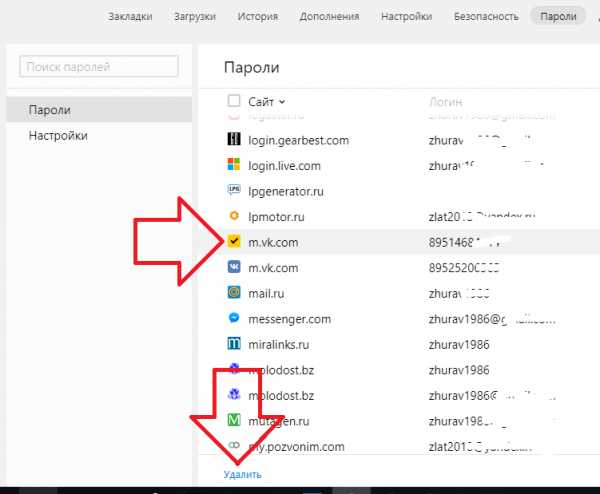The height and width of the screenshot is (494, 600).
Task: Select the Пароли top tab
Action: tap(558, 16)
